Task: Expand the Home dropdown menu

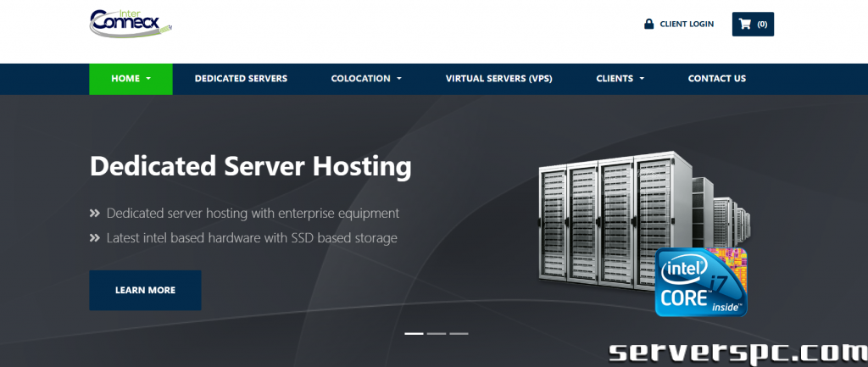Action: point(131,79)
